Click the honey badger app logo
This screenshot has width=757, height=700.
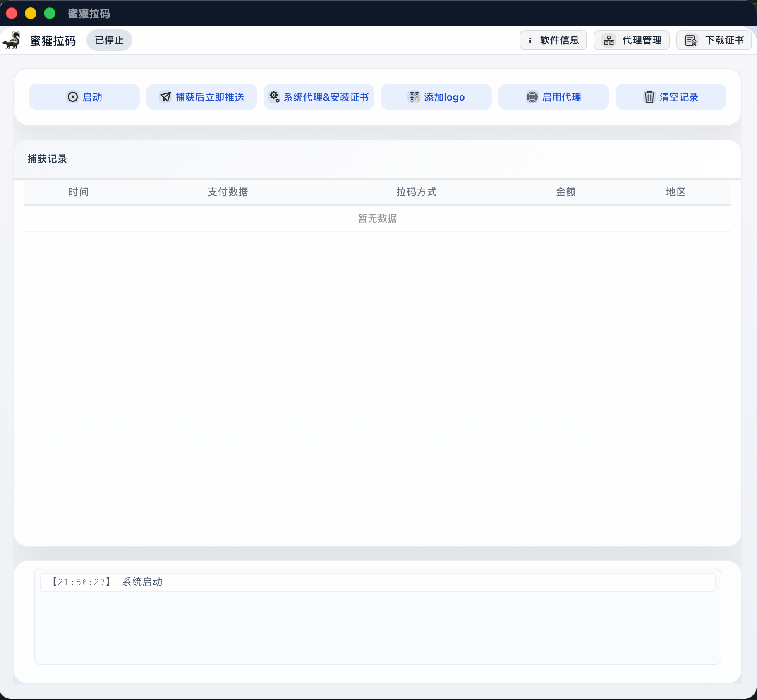[x=12, y=40]
